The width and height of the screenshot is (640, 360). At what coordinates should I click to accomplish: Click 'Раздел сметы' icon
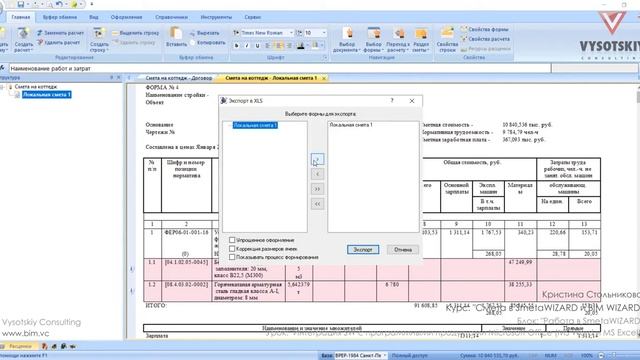(420, 40)
